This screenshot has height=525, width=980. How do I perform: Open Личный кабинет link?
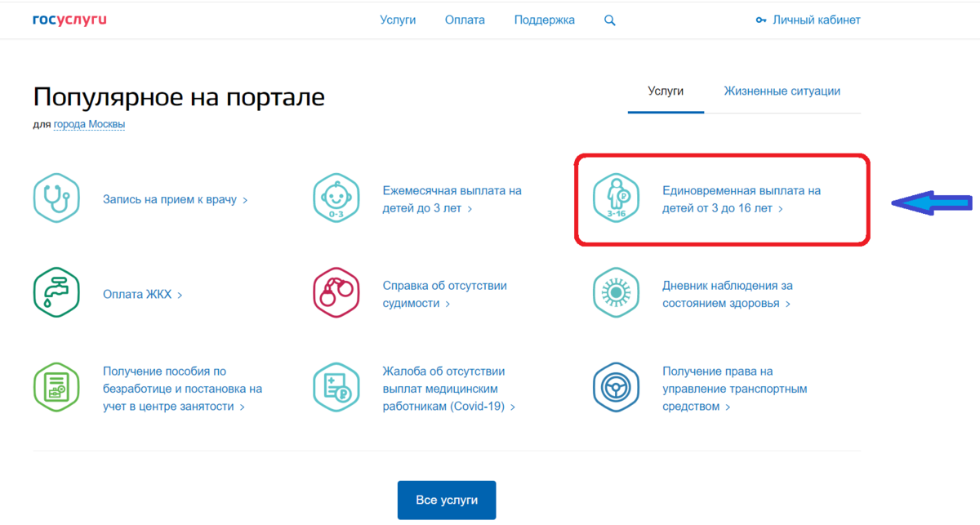point(817,20)
